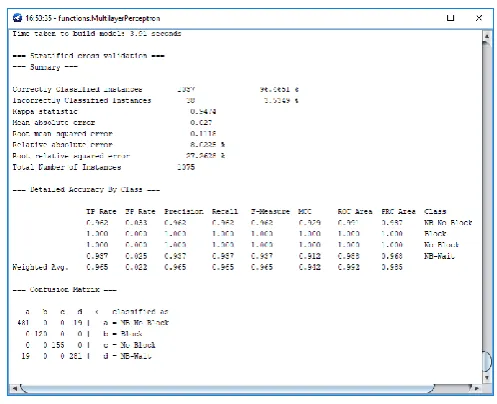497x404 pixels.
Task: Click the horizontal scrollbar right arrow
Action: 477,388
